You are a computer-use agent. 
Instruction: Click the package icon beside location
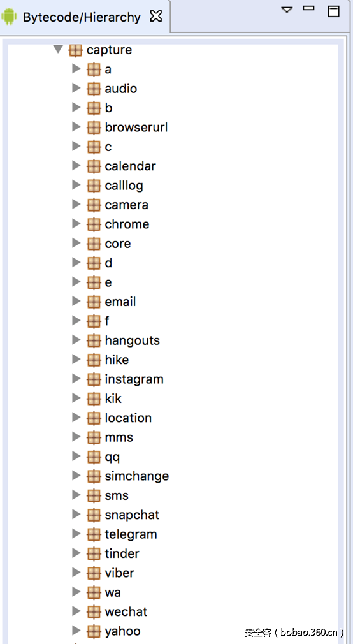[94, 418]
